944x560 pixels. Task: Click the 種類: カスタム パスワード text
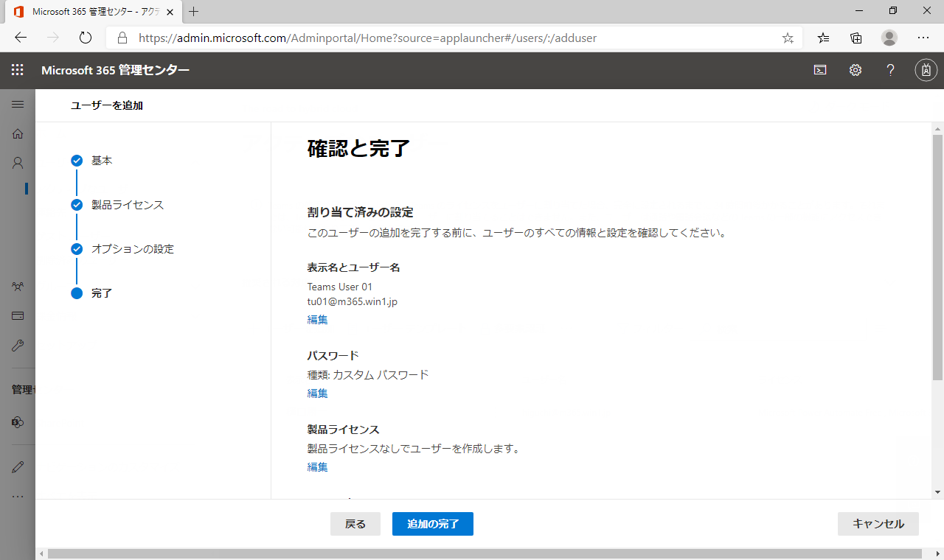tap(368, 374)
